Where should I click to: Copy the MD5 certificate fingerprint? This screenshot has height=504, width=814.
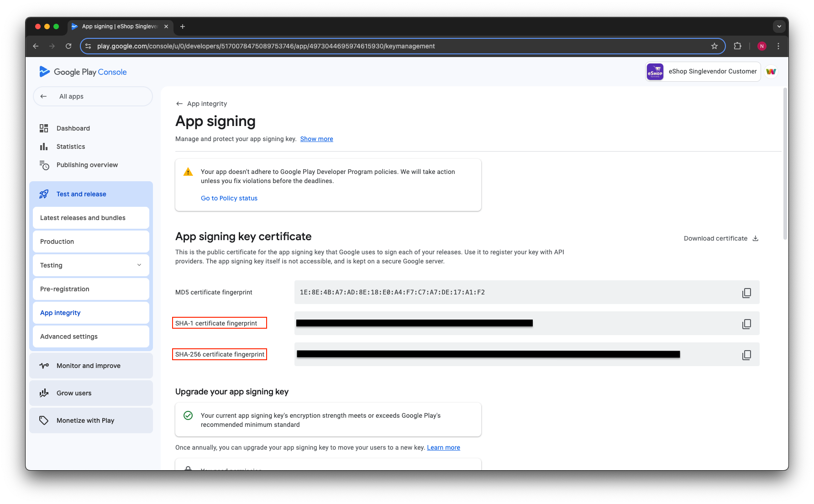tap(746, 293)
